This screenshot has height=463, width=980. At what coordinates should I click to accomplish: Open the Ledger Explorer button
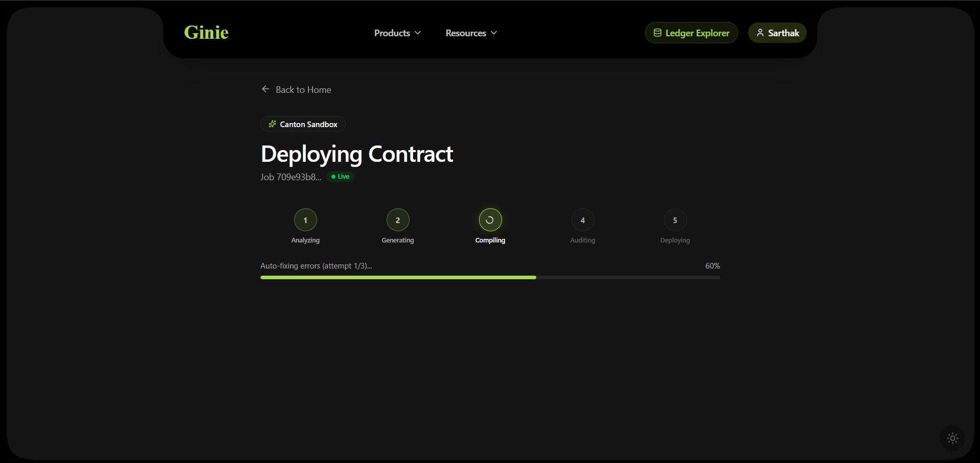tap(691, 33)
